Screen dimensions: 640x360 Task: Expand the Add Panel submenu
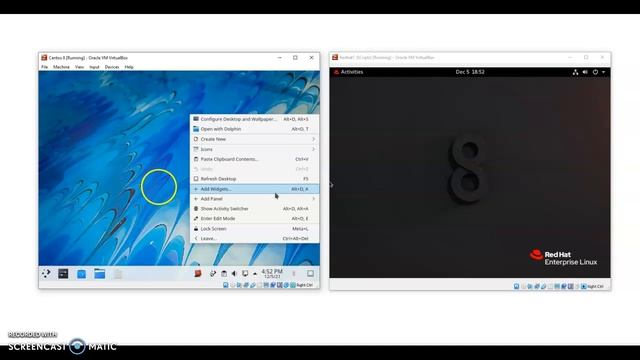(254, 199)
